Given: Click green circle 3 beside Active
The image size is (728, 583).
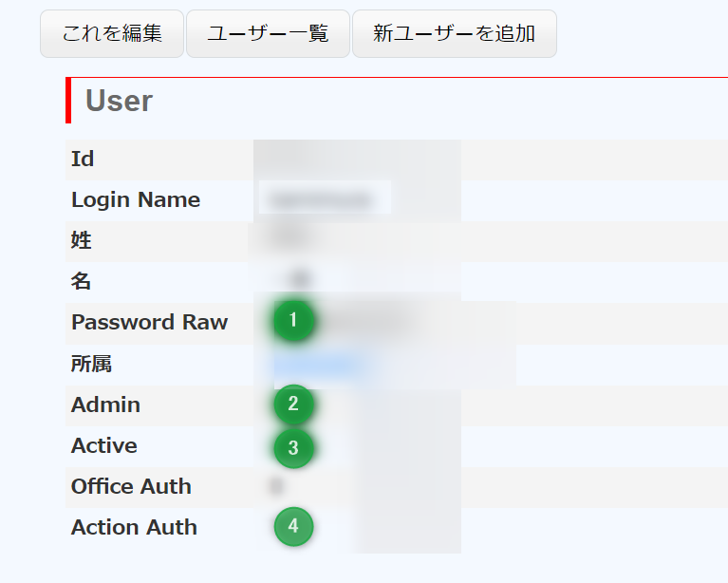Looking at the screenshot, I should [293, 447].
